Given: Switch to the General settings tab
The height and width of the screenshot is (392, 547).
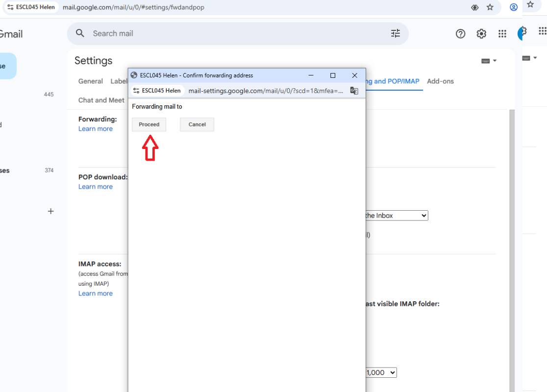Looking at the screenshot, I should 91,81.
